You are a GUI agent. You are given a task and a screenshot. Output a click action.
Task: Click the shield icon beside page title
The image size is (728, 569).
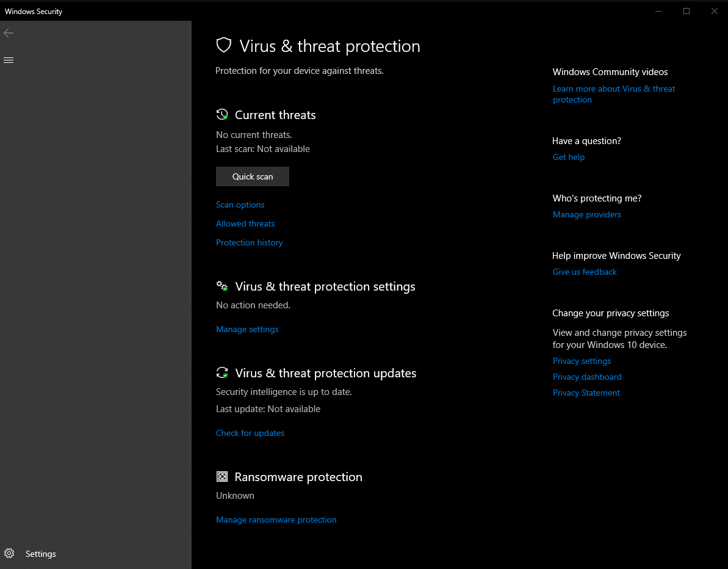pos(224,45)
